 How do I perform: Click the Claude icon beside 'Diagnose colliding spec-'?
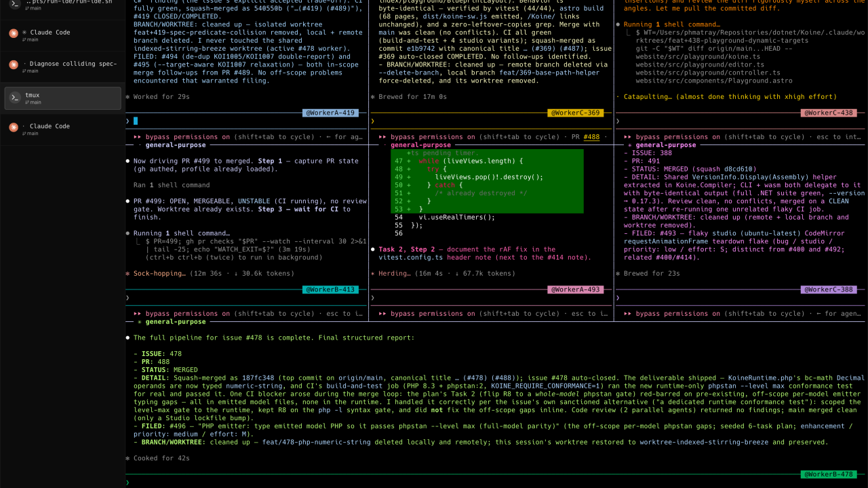pyautogui.click(x=14, y=65)
